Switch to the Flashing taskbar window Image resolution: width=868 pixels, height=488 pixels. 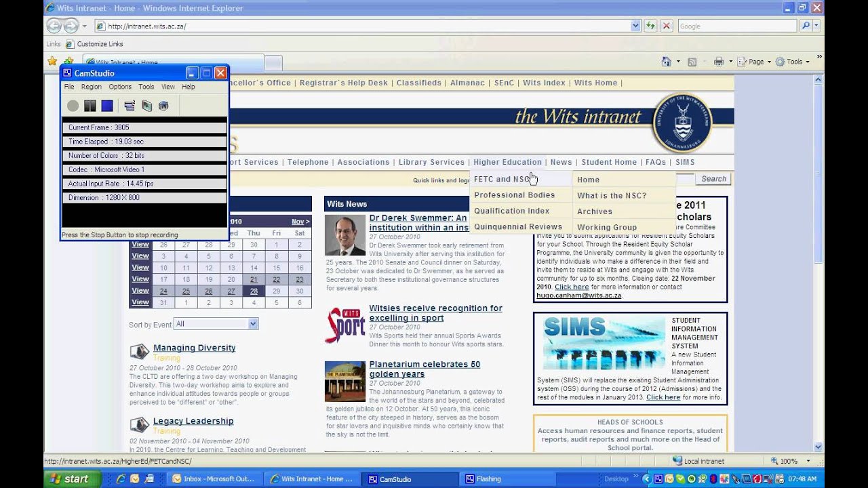[x=509, y=479]
